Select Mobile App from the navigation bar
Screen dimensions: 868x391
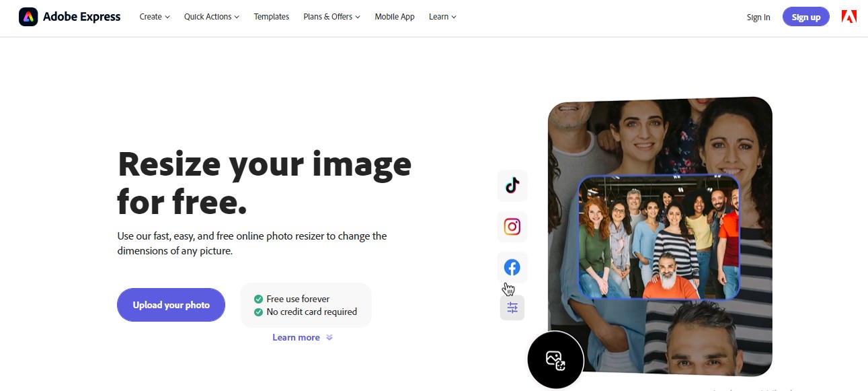point(394,16)
